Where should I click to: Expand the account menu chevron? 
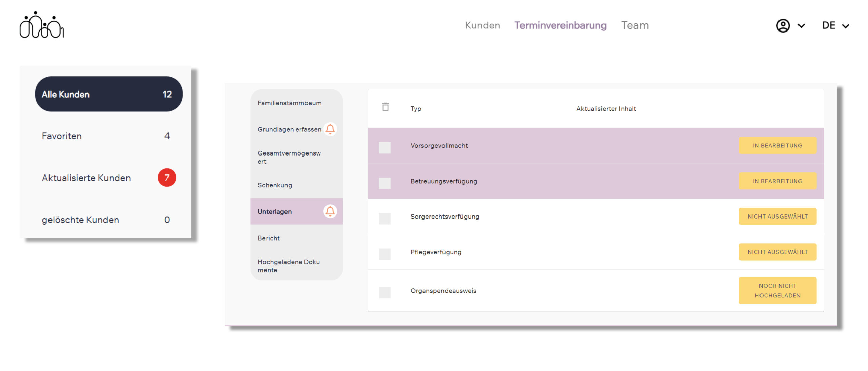tap(801, 26)
